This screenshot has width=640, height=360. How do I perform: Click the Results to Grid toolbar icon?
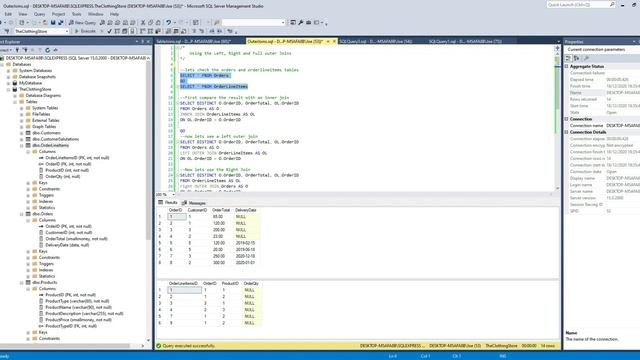pos(176,31)
